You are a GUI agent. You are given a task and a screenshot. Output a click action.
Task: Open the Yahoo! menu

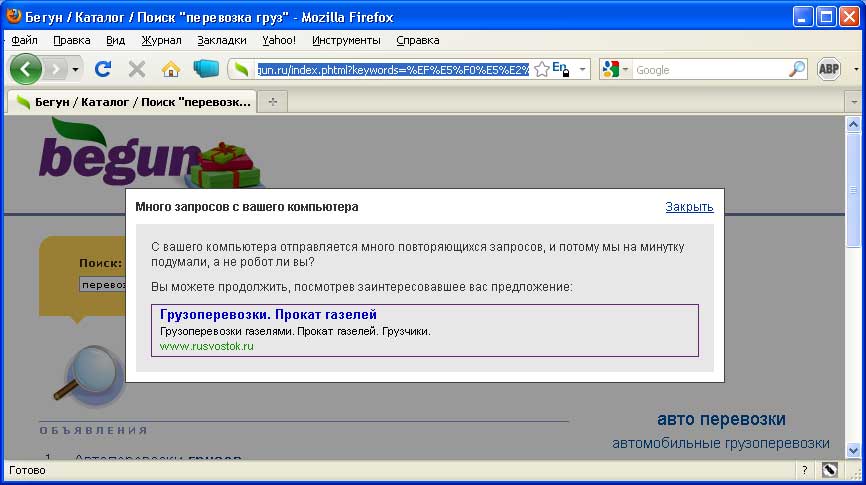pyautogui.click(x=279, y=40)
